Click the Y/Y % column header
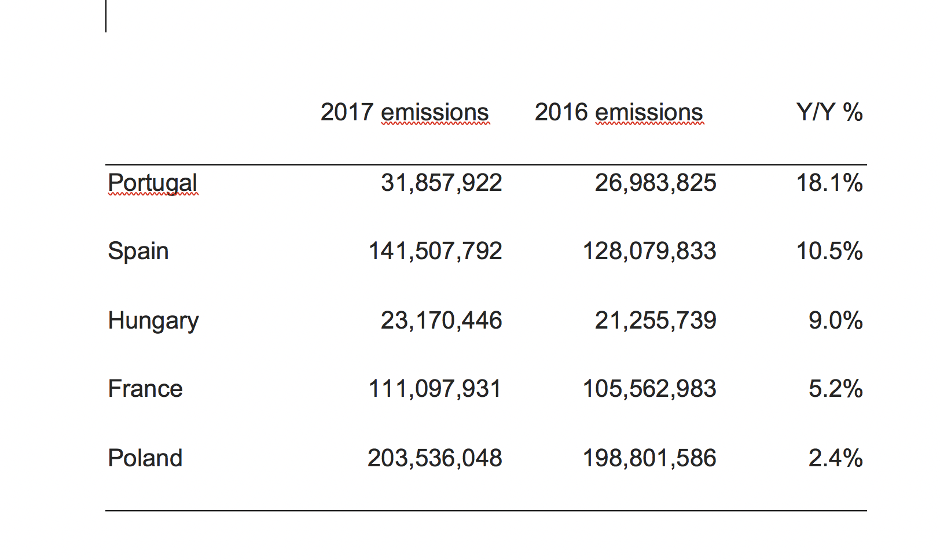 point(829,112)
